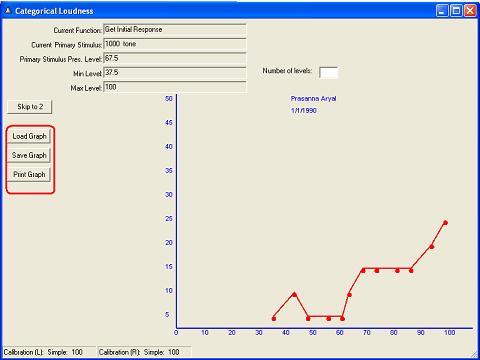Click the window resize grip corner
Viewport: 480px width, 360px height.
click(474, 354)
